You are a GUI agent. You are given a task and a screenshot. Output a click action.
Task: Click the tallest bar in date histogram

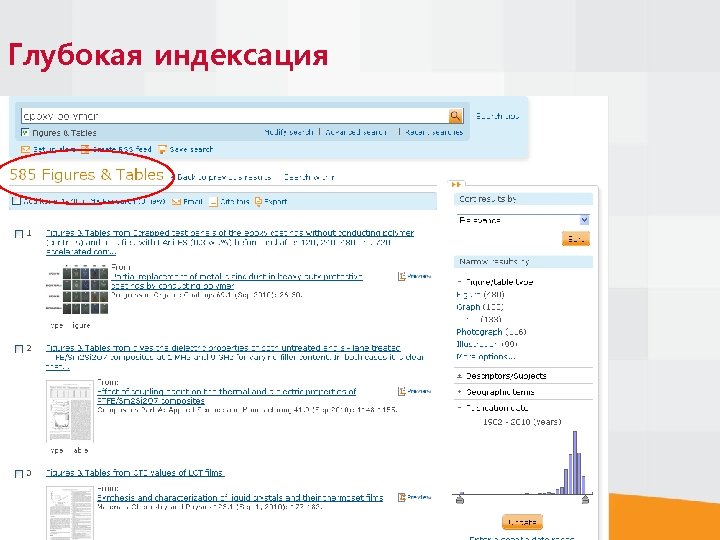click(574, 462)
